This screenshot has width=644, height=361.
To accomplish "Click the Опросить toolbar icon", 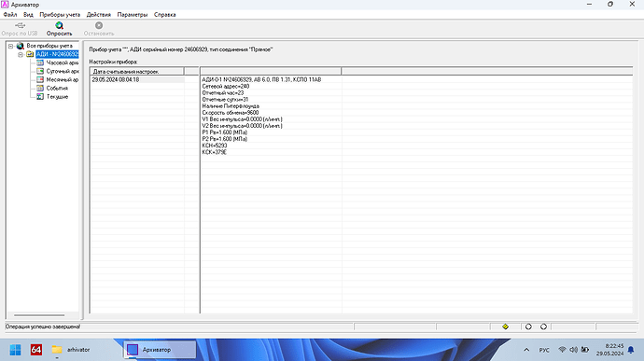I will (59, 25).
